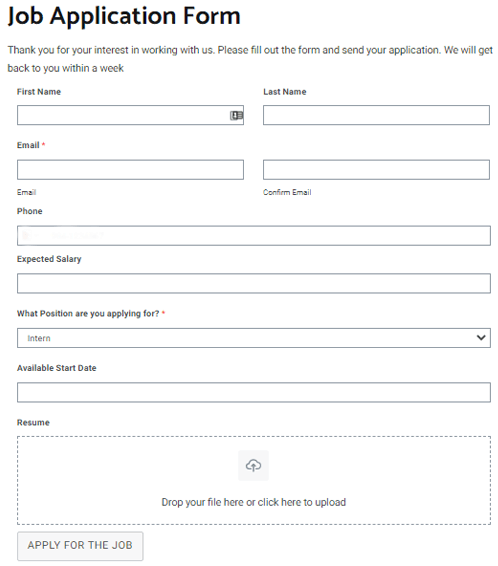
Task: Select the Email address input box
Action: (130, 170)
